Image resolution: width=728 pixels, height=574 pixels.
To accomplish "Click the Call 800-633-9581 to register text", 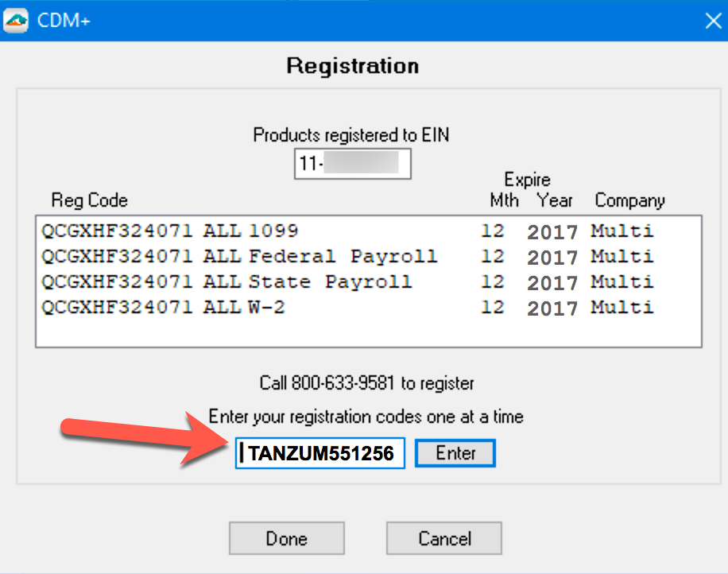I will point(366,383).
